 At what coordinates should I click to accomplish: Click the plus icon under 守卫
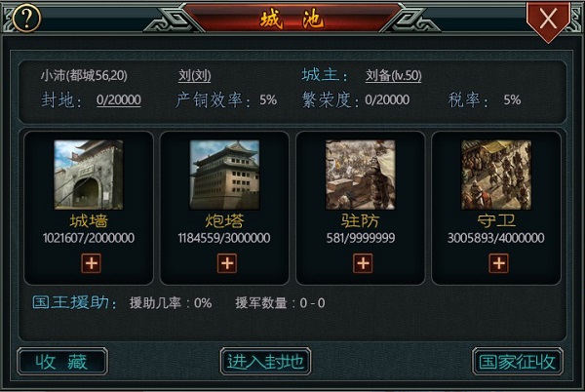pyautogui.click(x=499, y=263)
